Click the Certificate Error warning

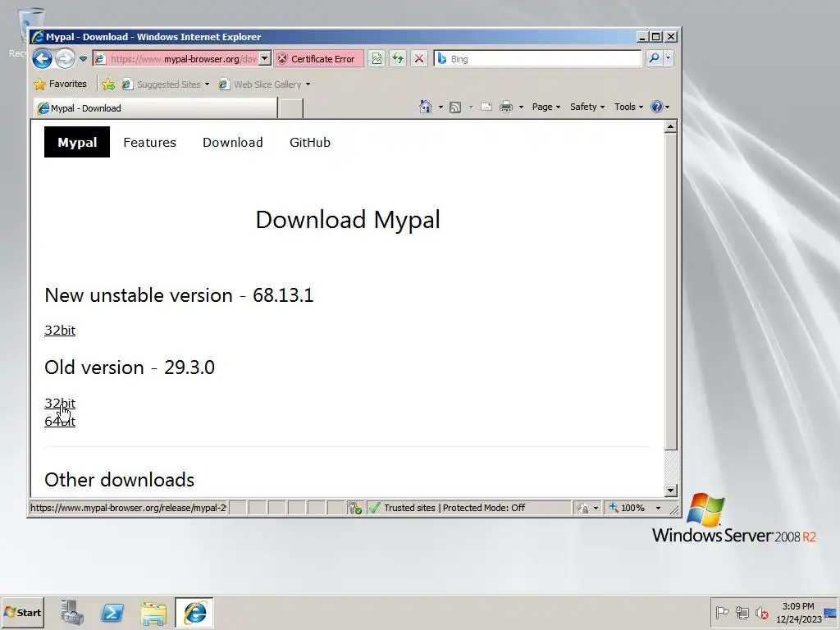[x=318, y=59]
